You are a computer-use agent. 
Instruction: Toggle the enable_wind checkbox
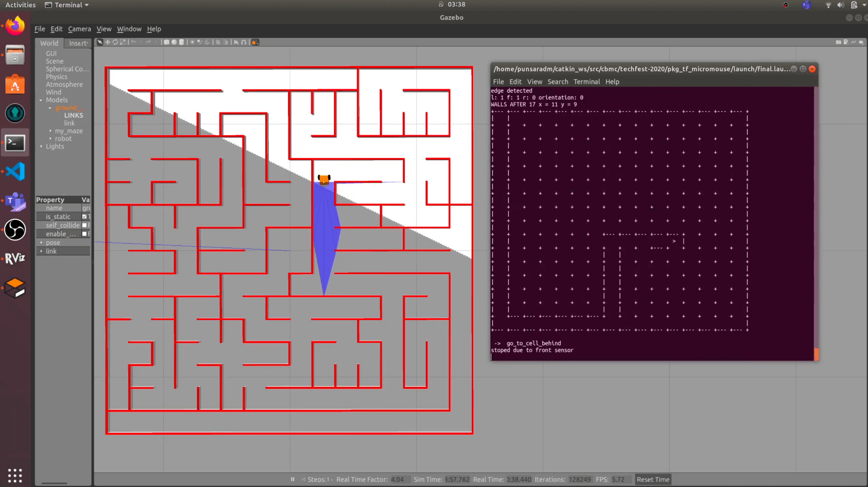[x=85, y=233]
